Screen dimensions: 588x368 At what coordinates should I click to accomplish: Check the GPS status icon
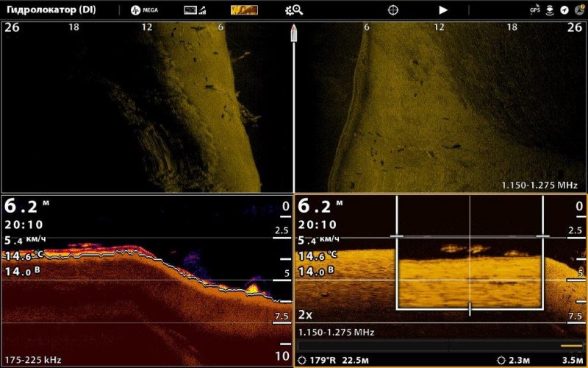(x=534, y=10)
